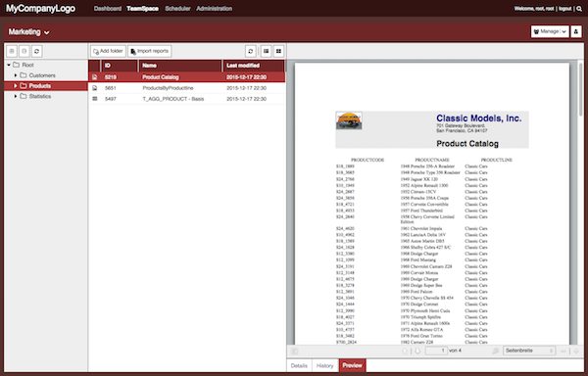Refresh the folder tree
This screenshot has height=376, width=588.
(x=36, y=51)
